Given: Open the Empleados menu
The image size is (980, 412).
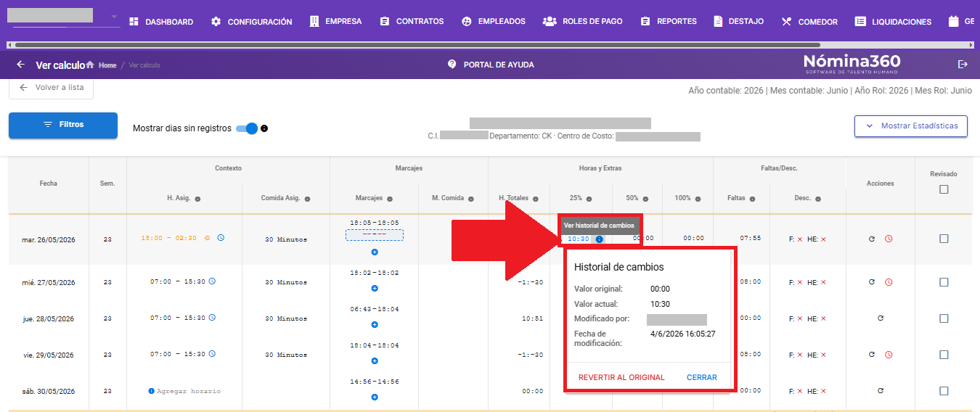Looking at the screenshot, I should coord(494,22).
